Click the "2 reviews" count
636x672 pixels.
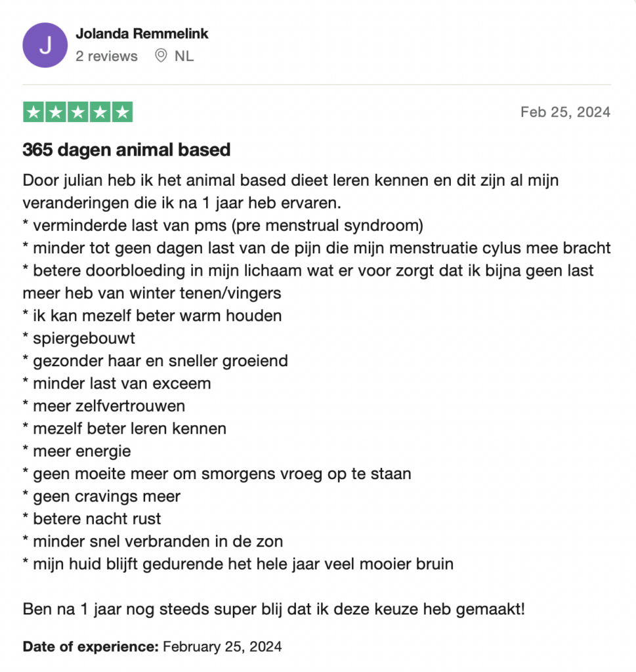click(106, 56)
